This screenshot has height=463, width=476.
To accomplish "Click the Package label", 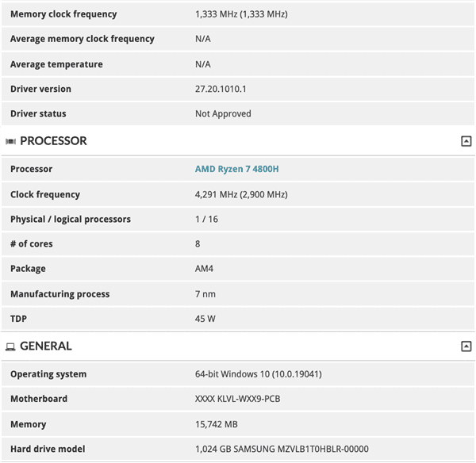I will (x=28, y=269).
